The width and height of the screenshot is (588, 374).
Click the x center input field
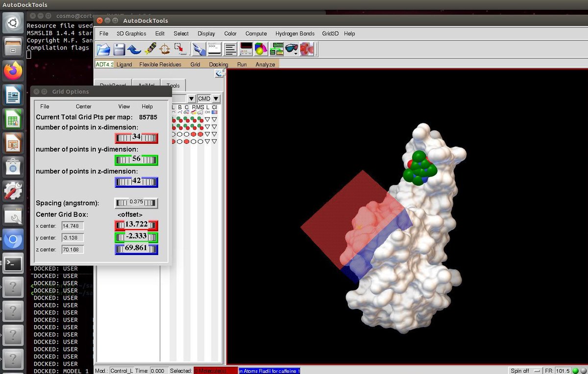[73, 226]
